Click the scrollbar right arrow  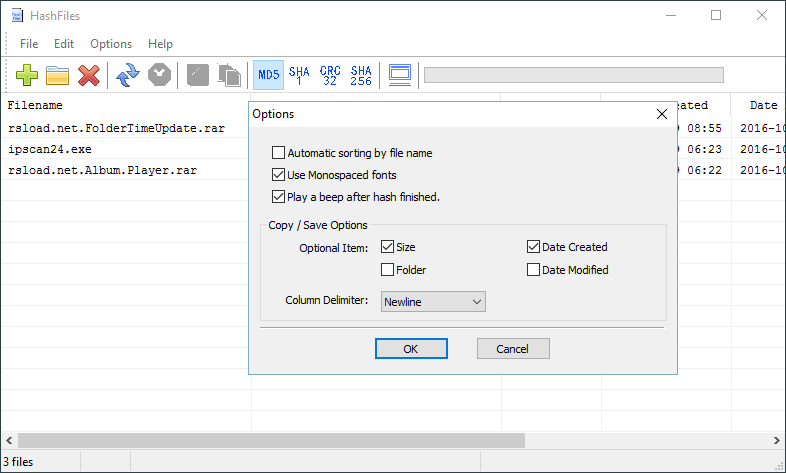[x=776, y=440]
